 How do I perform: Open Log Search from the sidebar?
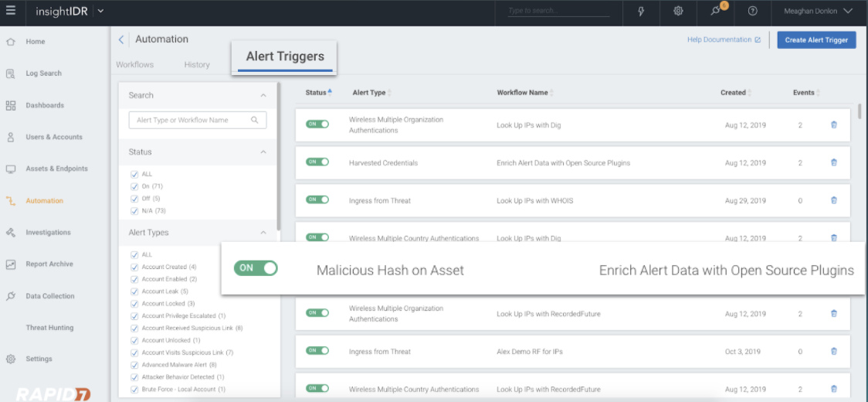[x=43, y=73]
